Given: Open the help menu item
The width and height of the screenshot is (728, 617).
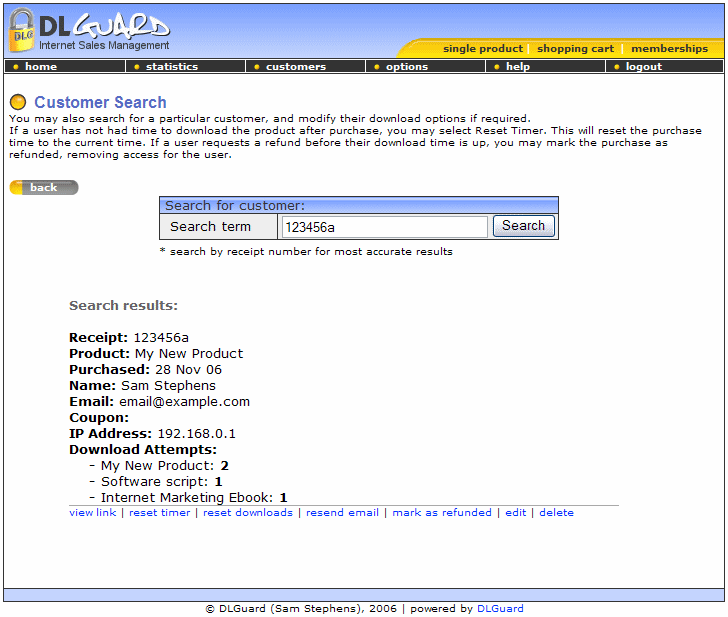Looking at the screenshot, I should [518, 67].
